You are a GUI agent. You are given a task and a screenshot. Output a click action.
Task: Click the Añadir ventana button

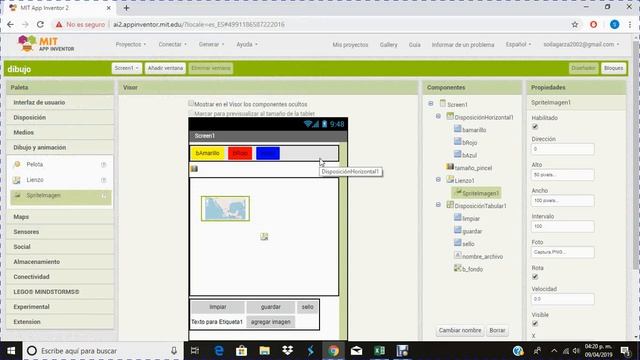tap(165, 68)
